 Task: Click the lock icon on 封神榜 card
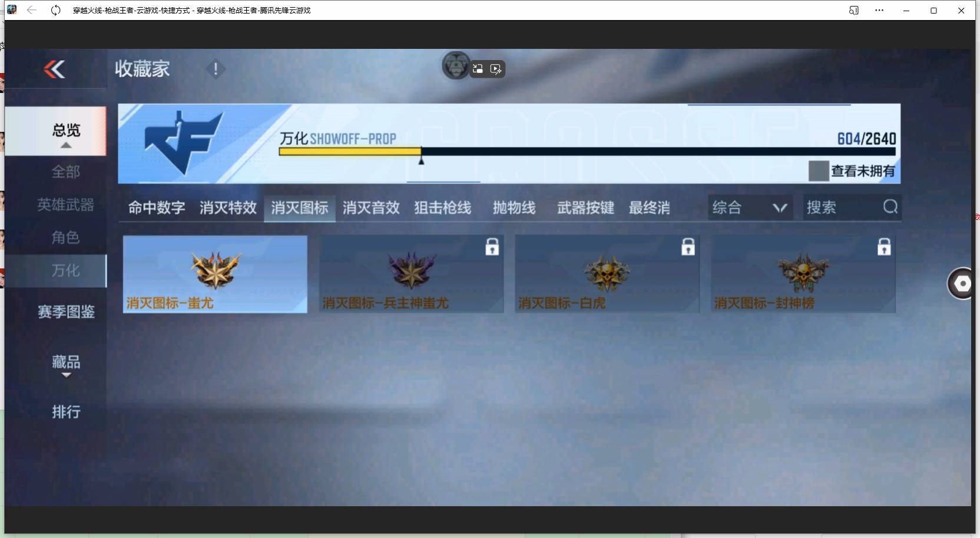click(884, 247)
